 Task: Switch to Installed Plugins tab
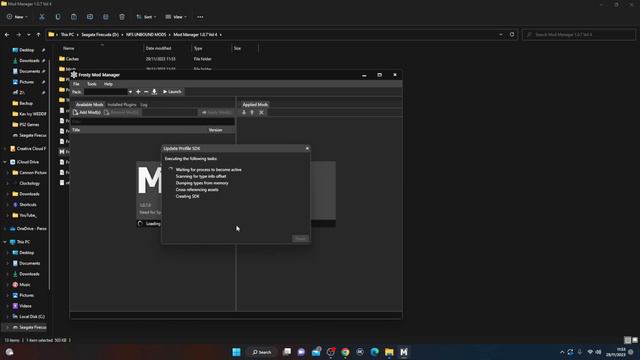click(122, 105)
